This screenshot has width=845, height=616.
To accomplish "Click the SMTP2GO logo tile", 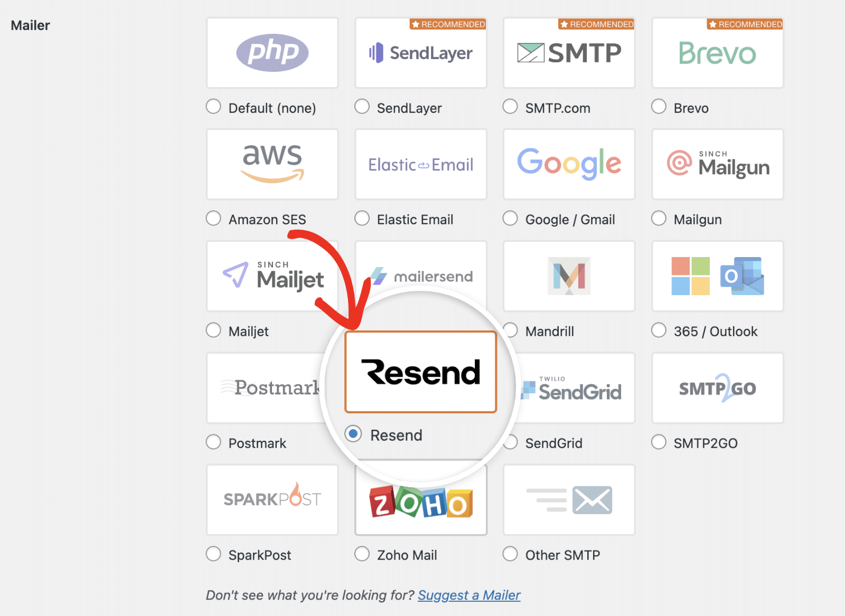I will [x=717, y=388].
